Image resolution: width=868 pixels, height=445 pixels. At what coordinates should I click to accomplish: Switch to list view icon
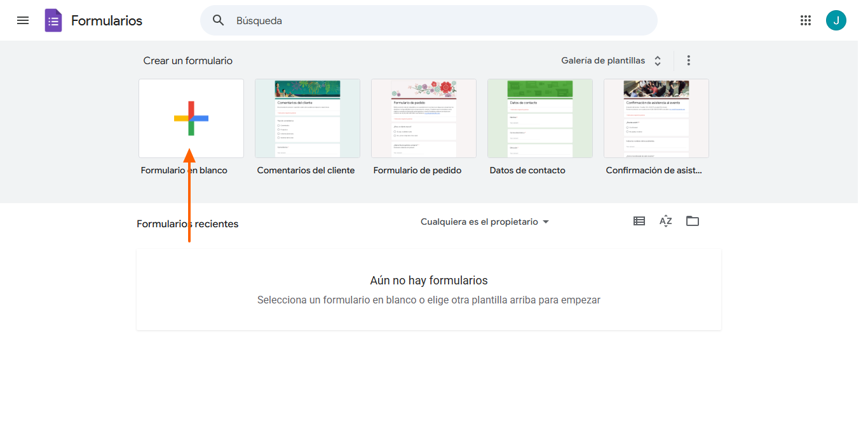point(639,221)
